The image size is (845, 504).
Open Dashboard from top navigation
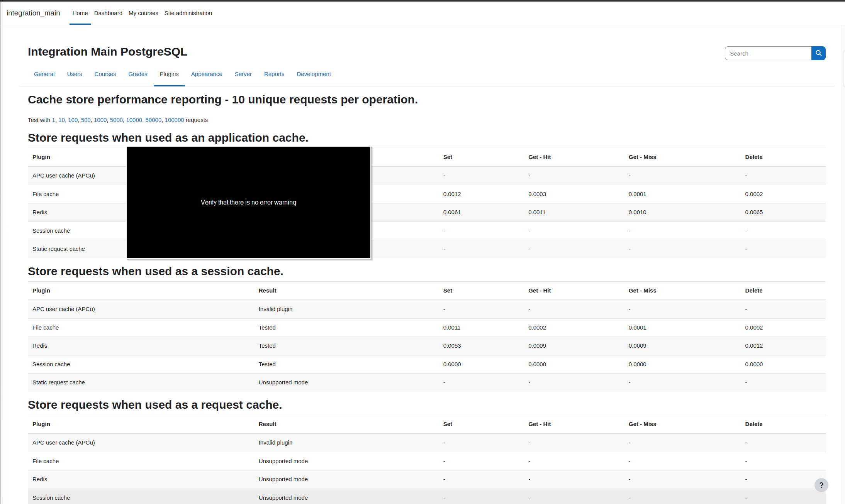108,13
